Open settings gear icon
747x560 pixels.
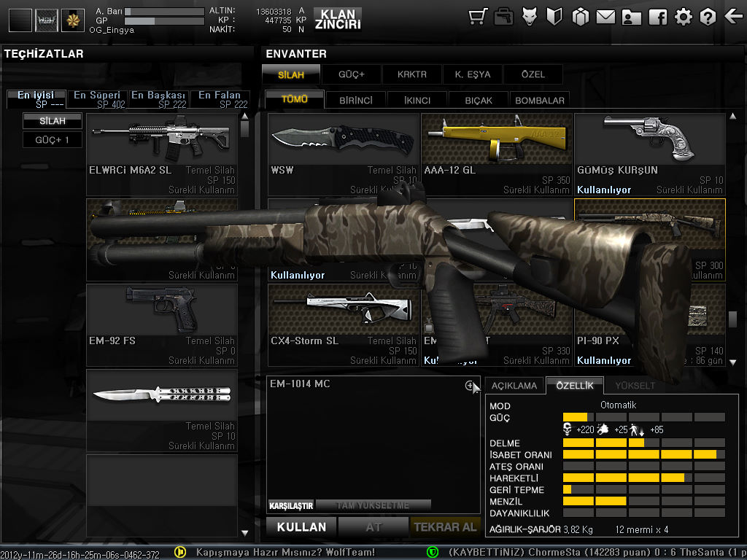click(683, 17)
